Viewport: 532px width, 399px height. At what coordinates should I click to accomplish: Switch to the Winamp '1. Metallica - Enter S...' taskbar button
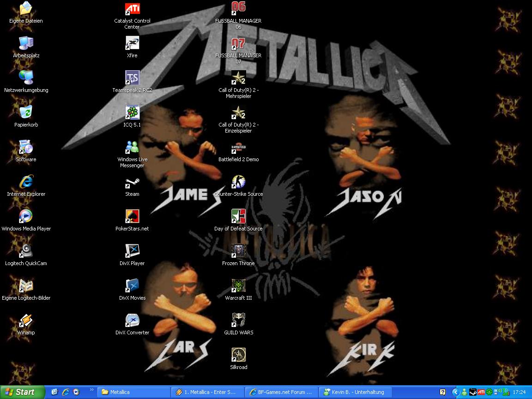point(208,392)
